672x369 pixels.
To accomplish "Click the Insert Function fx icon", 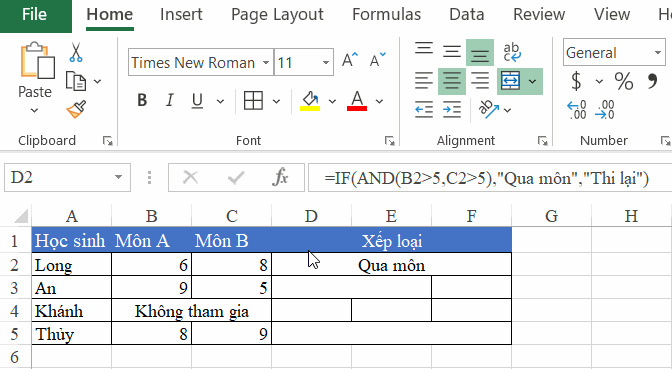I will [x=280, y=177].
